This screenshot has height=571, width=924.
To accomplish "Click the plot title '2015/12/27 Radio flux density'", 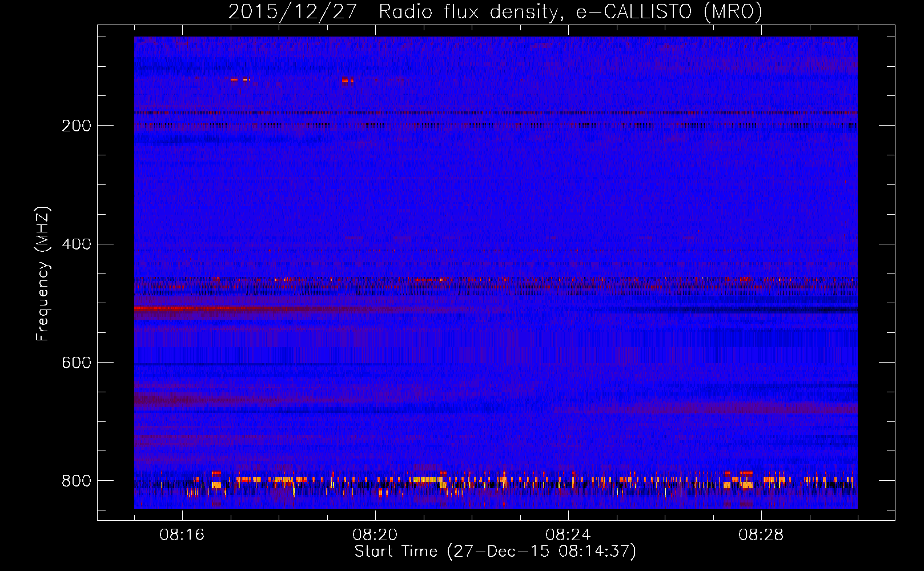I will (x=495, y=12).
